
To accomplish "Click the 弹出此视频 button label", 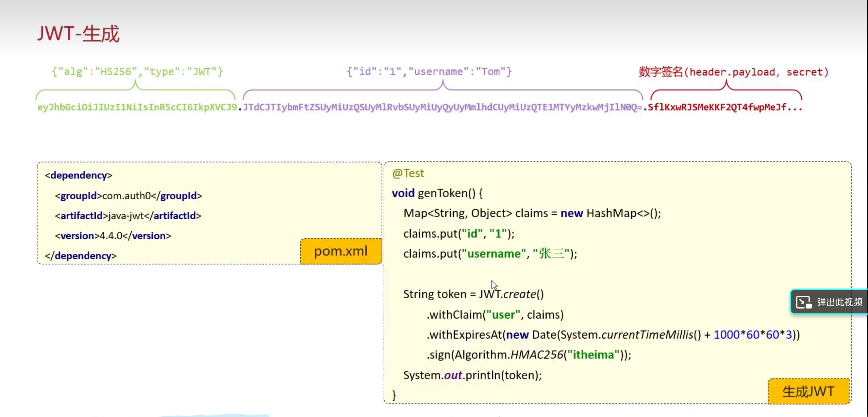I will pos(839,302).
